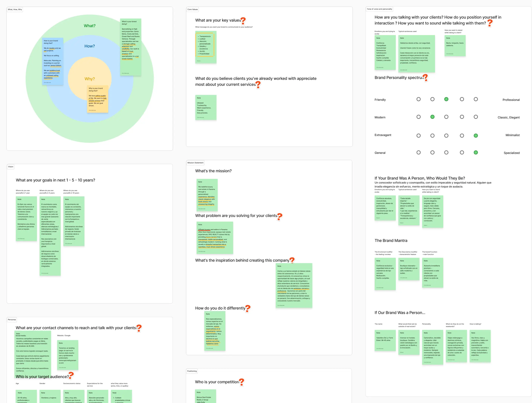The image size is (532, 403).
Task: Click the question mark beside 'What's the inspiration behind creating this company'
Action: pos(292,260)
